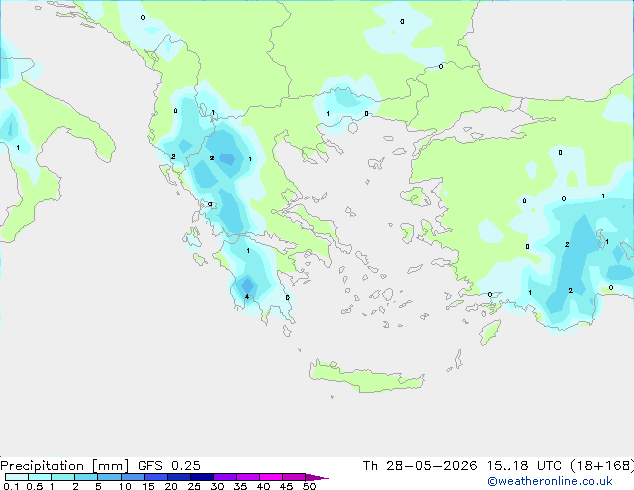The width and height of the screenshot is (634, 490).
Task: Pick the 30–35 mm purple legend swatch
Action: pos(225,477)
